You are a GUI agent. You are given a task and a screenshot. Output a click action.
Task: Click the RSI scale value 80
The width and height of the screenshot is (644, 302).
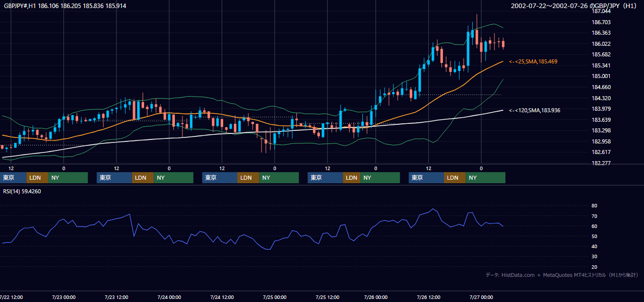(594, 206)
